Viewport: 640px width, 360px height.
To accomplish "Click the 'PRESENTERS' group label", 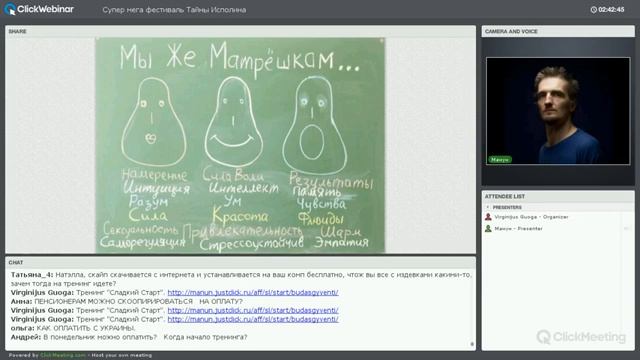I will tap(507, 207).
